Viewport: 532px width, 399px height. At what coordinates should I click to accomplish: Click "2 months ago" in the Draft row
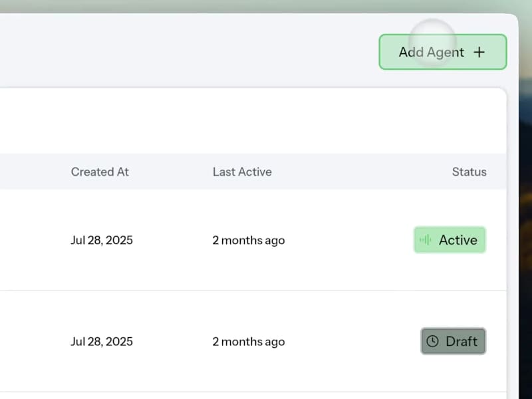point(249,342)
